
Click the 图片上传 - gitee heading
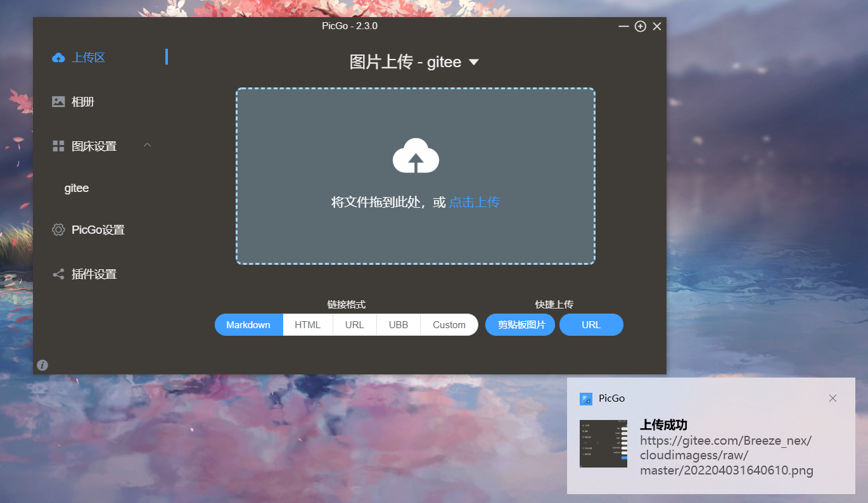[x=405, y=62]
